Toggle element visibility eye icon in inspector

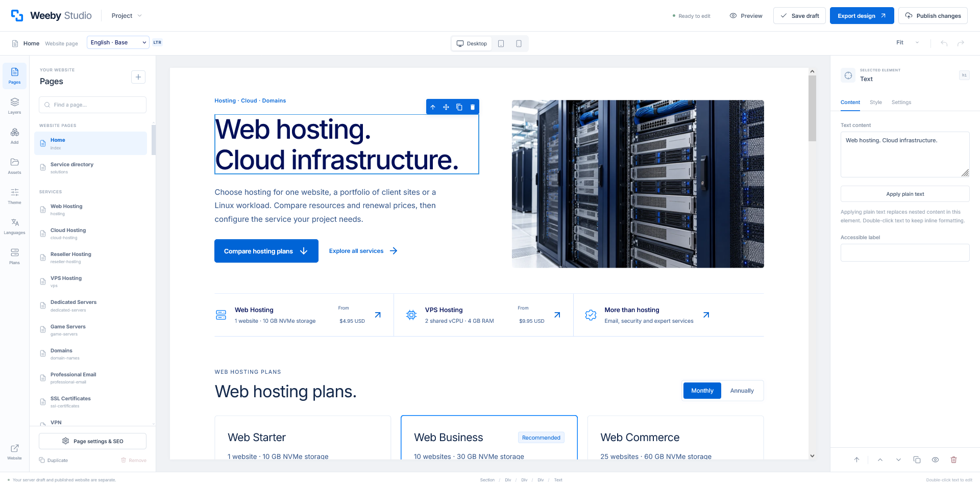[x=935, y=459]
